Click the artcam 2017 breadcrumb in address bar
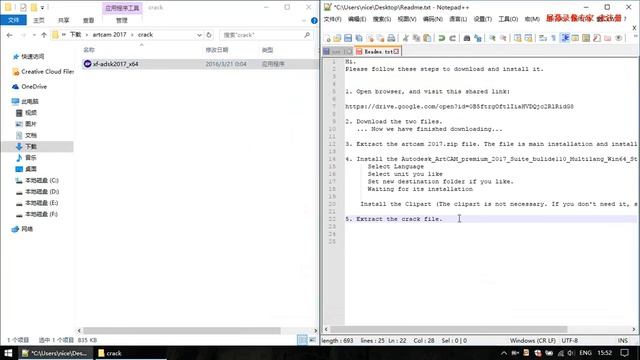Image resolution: width=640 pixels, height=360 pixels. tap(109, 35)
